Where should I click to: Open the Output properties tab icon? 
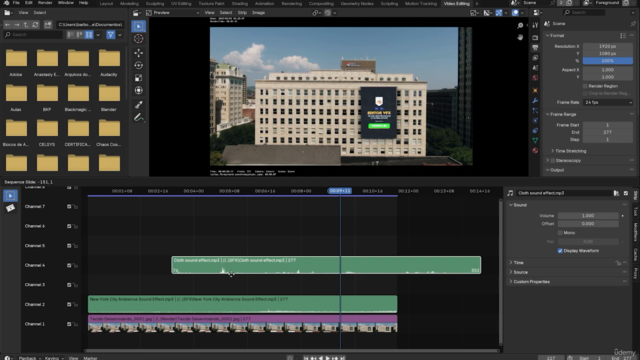click(535, 48)
